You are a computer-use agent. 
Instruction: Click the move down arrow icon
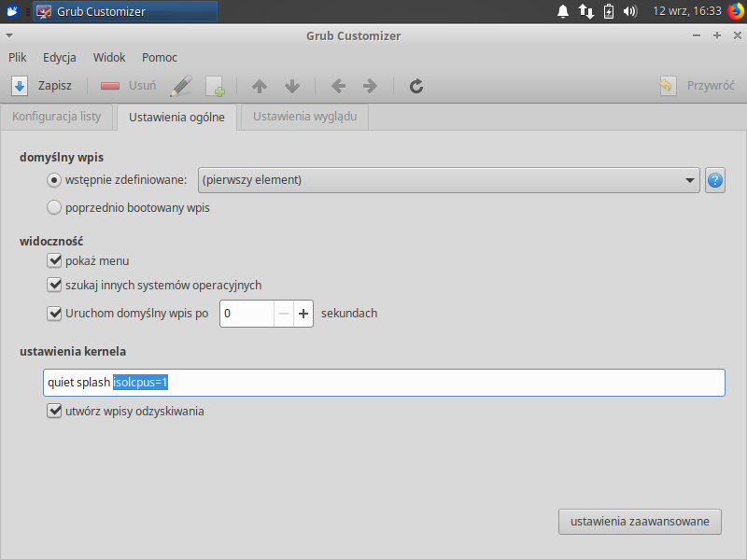point(292,86)
